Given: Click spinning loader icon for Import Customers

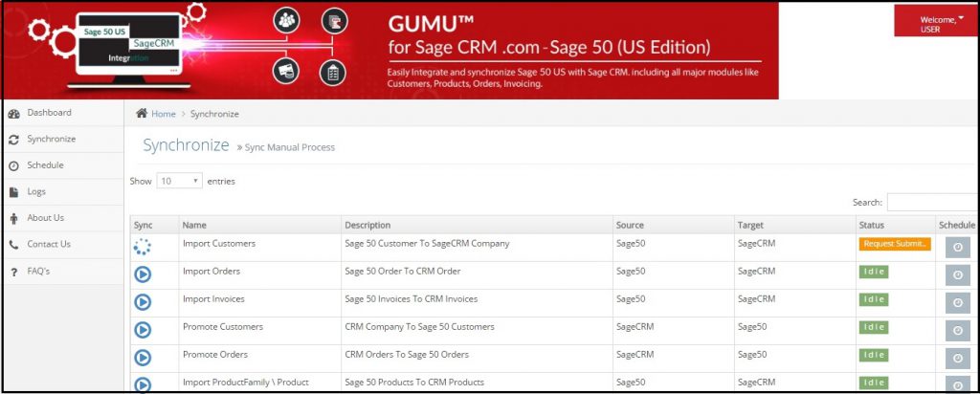Looking at the screenshot, I should coord(143,247).
